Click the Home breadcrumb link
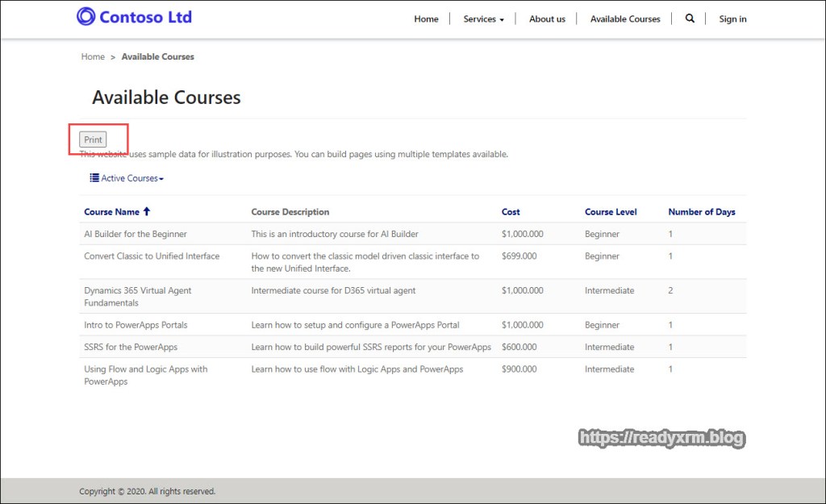The height and width of the screenshot is (504, 826). [x=93, y=57]
